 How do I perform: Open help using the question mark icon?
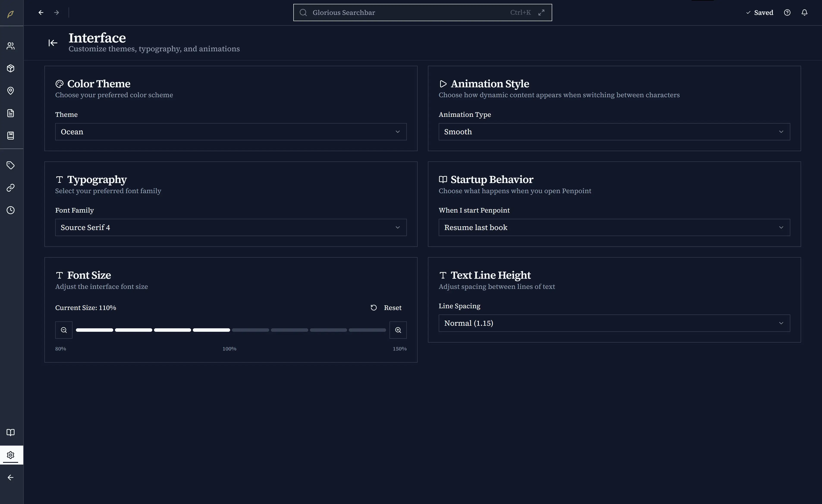pyautogui.click(x=787, y=12)
